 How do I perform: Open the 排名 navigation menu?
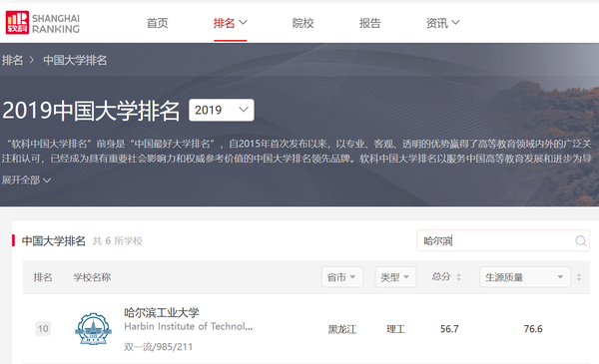click(x=230, y=23)
